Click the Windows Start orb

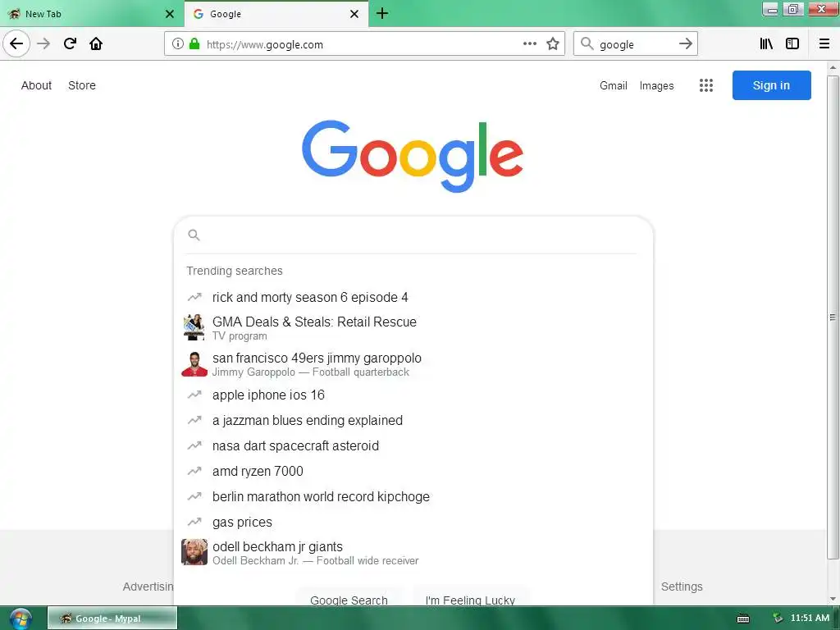pyautogui.click(x=21, y=619)
